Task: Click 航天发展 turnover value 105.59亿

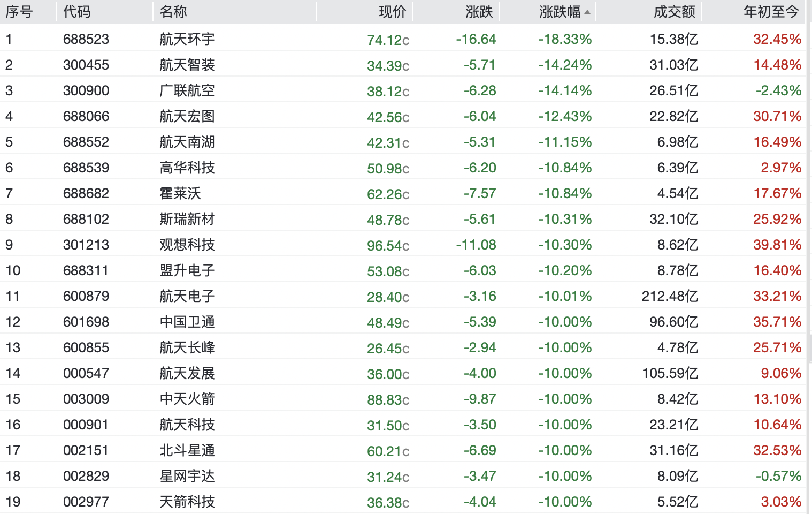Action: coord(670,373)
